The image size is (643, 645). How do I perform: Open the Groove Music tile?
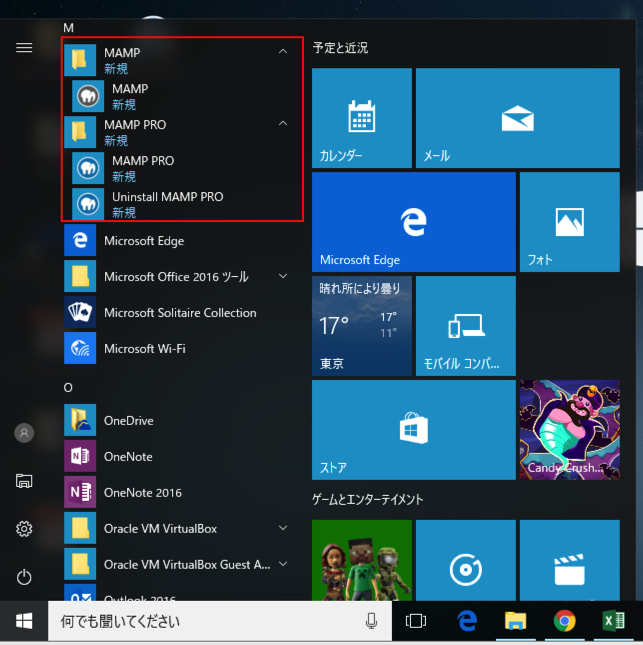pyautogui.click(x=466, y=560)
